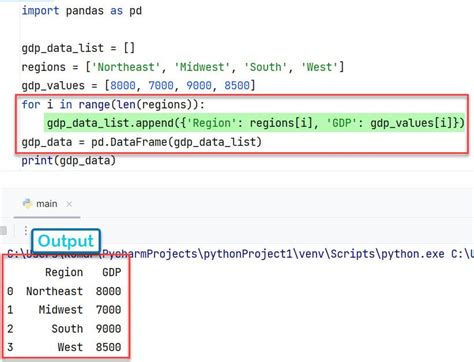Viewport: 474px width, 362px height.
Task: Click the Python icon on main tab
Action: (x=27, y=203)
